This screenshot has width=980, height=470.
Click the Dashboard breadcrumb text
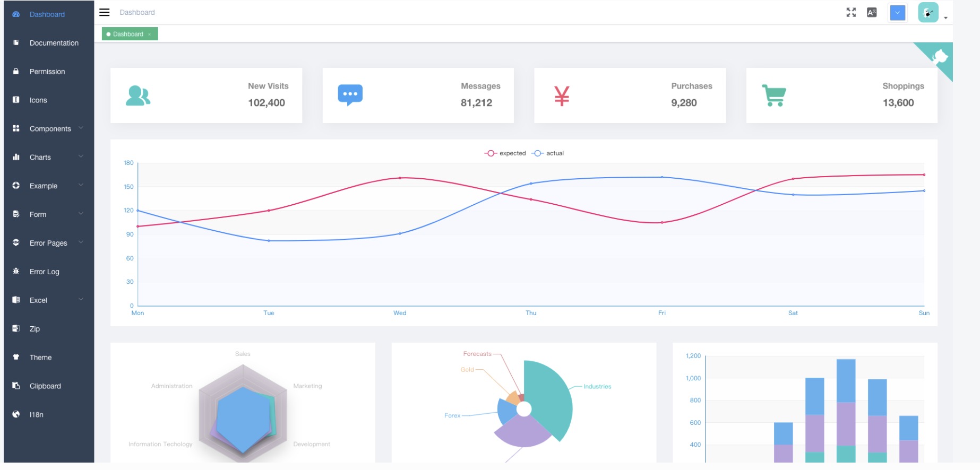pos(137,12)
